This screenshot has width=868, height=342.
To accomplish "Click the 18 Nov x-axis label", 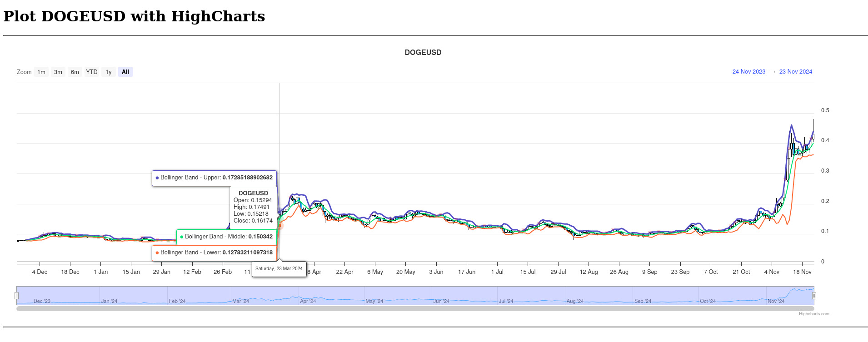I will pos(802,272).
